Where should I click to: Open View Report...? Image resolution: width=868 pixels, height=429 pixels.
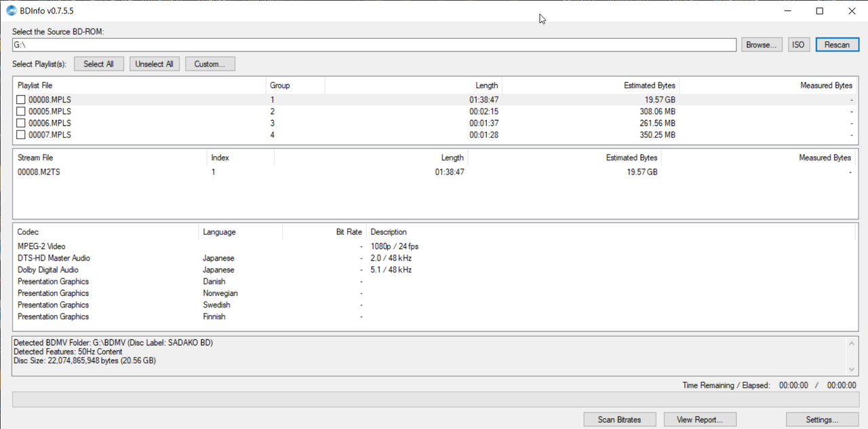click(x=700, y=419)
